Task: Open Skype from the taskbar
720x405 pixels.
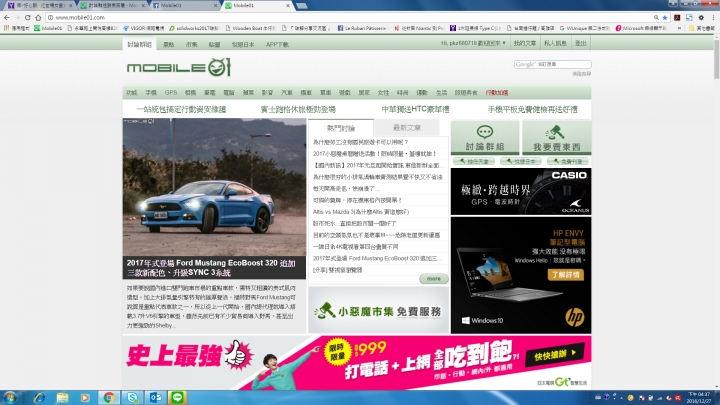Action: pos(132,397)
